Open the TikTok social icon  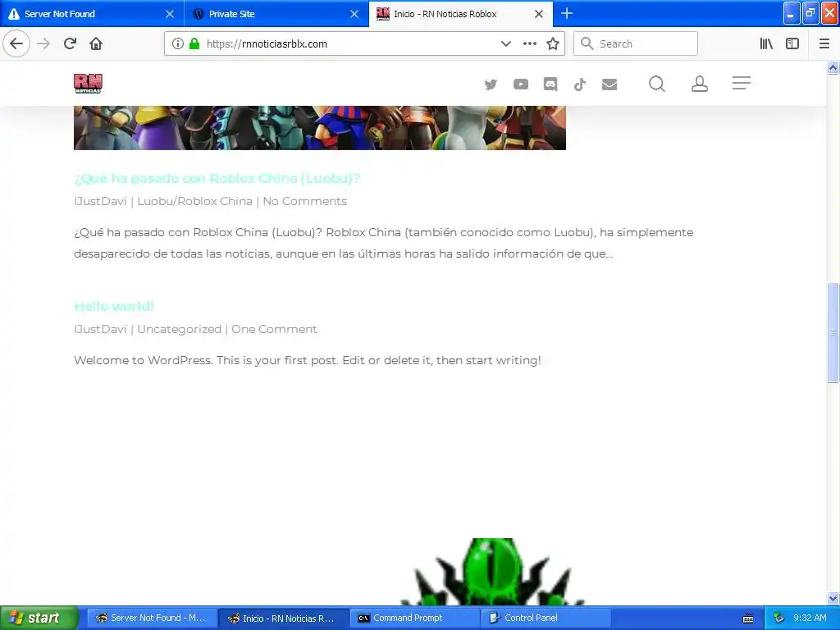click(x=580, y=84)
